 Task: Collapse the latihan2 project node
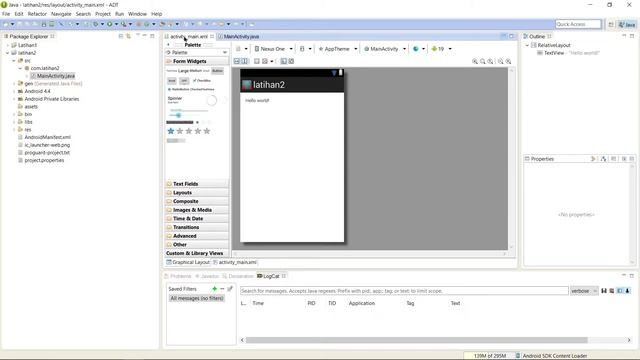click(7, 53)
